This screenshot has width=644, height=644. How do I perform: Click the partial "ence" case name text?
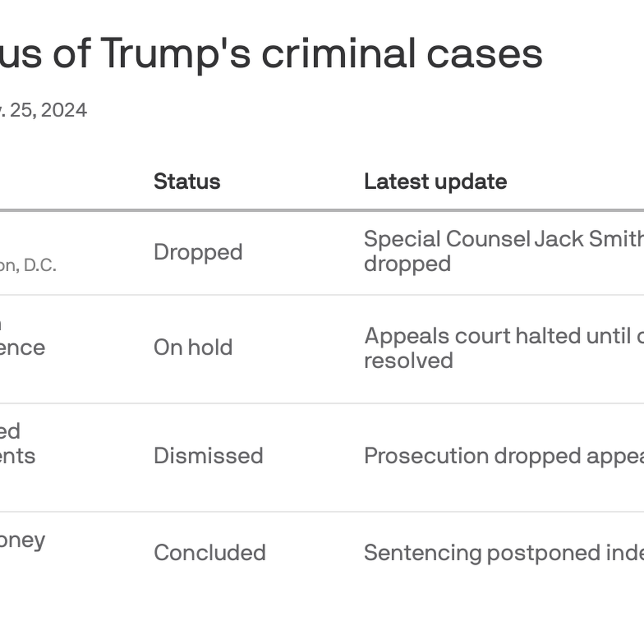click(x=22, y=348)
